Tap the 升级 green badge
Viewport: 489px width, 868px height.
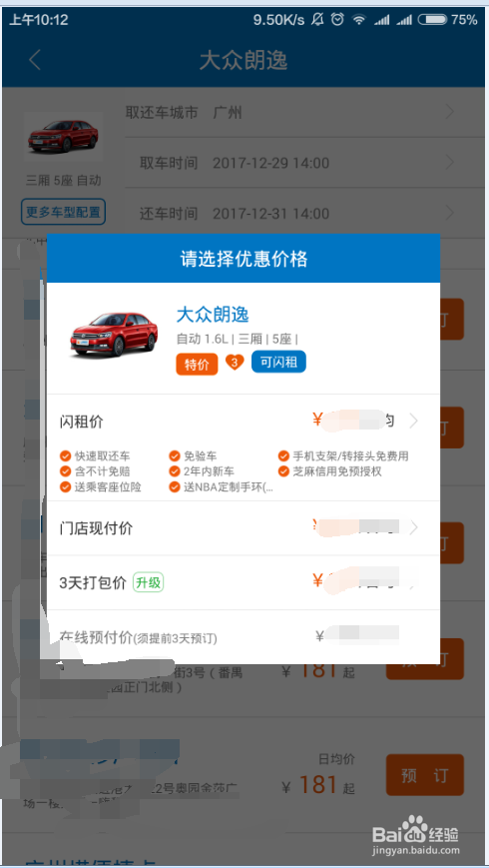149,582
